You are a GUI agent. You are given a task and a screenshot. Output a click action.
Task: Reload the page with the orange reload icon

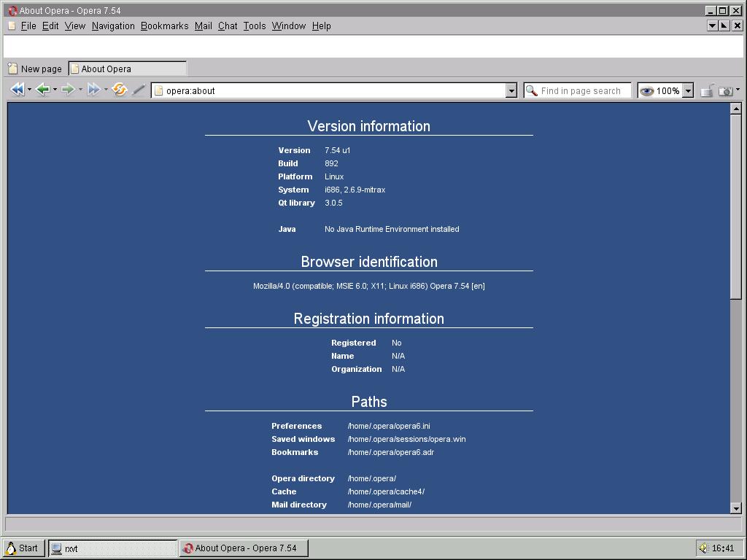[119, 90]
